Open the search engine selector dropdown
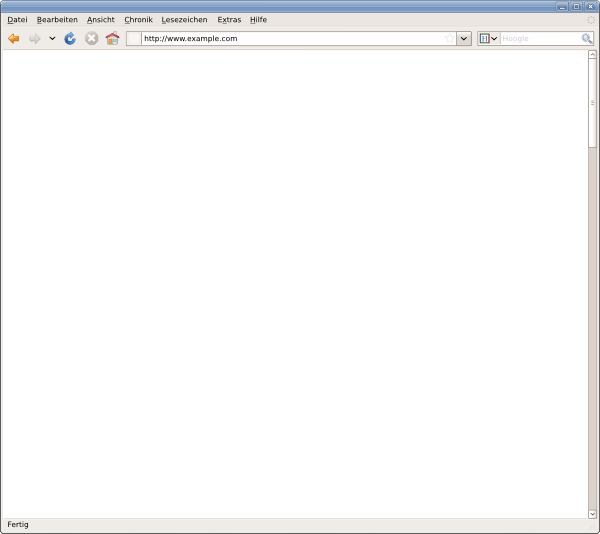600x534 pixels. coord(489,39)
